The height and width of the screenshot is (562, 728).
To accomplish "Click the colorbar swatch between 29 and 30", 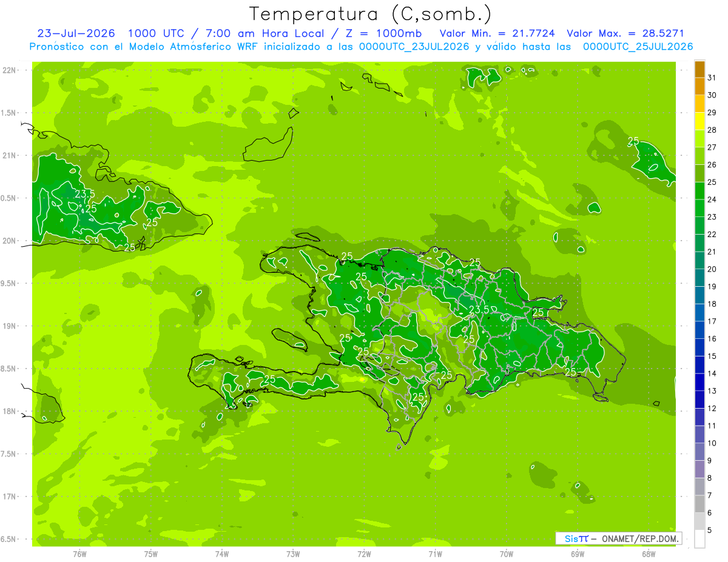I will tap(699, 104).
